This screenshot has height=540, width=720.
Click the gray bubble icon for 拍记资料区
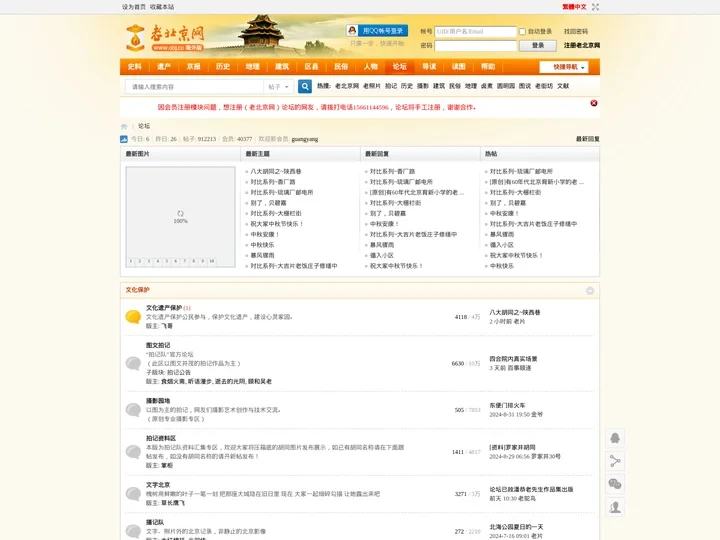[133, 452]
